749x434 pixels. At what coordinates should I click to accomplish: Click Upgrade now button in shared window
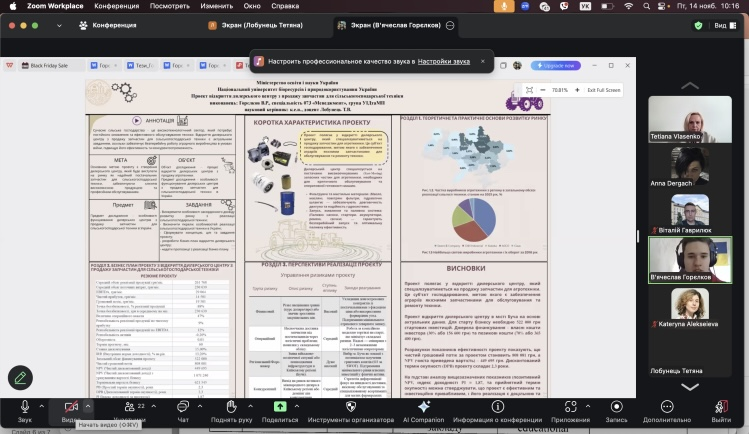[556, 65]
